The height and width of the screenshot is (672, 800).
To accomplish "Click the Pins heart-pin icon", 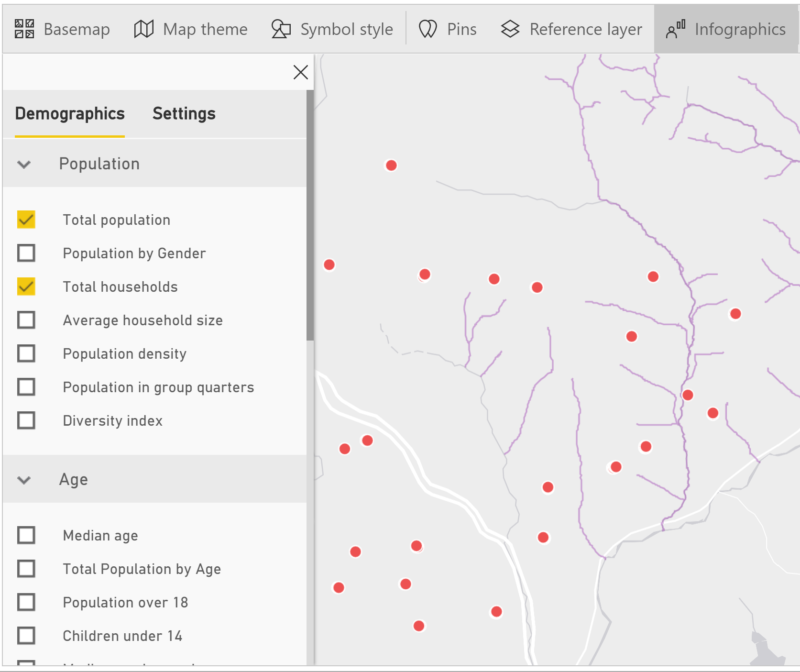I will click(x=427, y=29).
